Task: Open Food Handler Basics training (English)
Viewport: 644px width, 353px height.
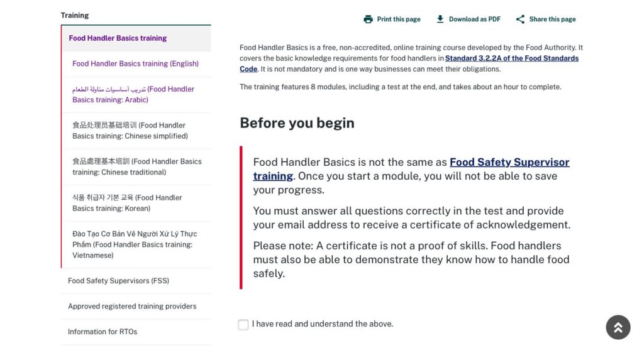Action: (x=136, y=63)
